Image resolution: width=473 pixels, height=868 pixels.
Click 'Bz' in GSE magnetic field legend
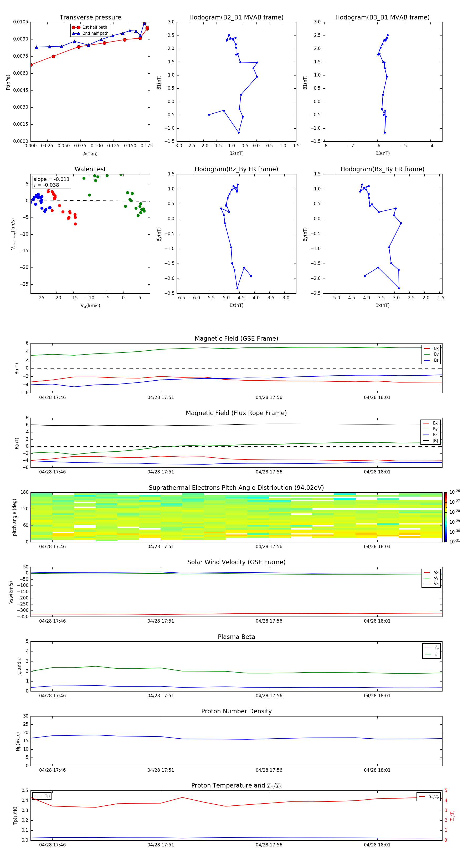436,361
